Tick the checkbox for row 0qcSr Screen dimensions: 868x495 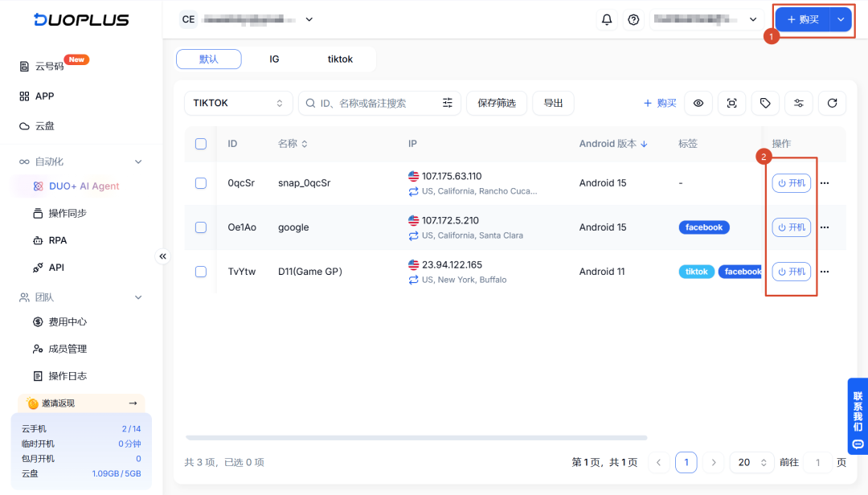pos(201,183)
